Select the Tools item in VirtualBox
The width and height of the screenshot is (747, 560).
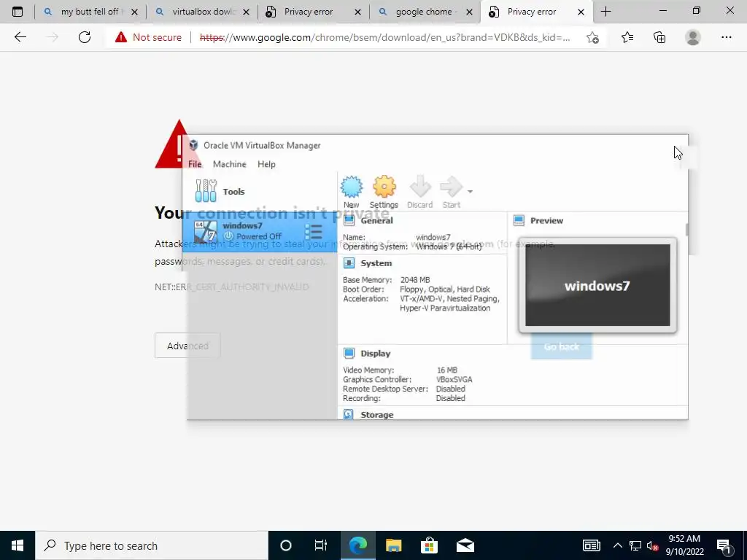point(260,192)
